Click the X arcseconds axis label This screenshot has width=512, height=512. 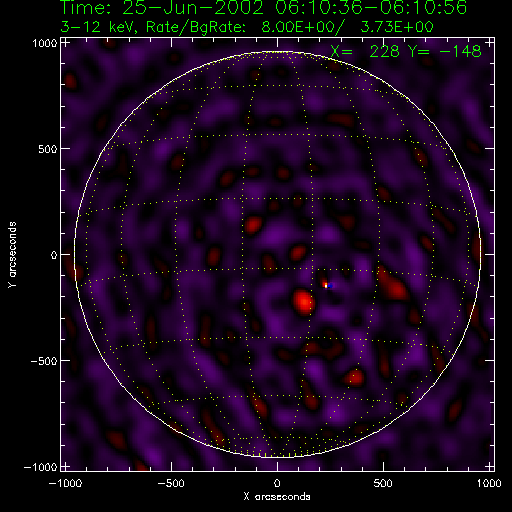(277, 497)
